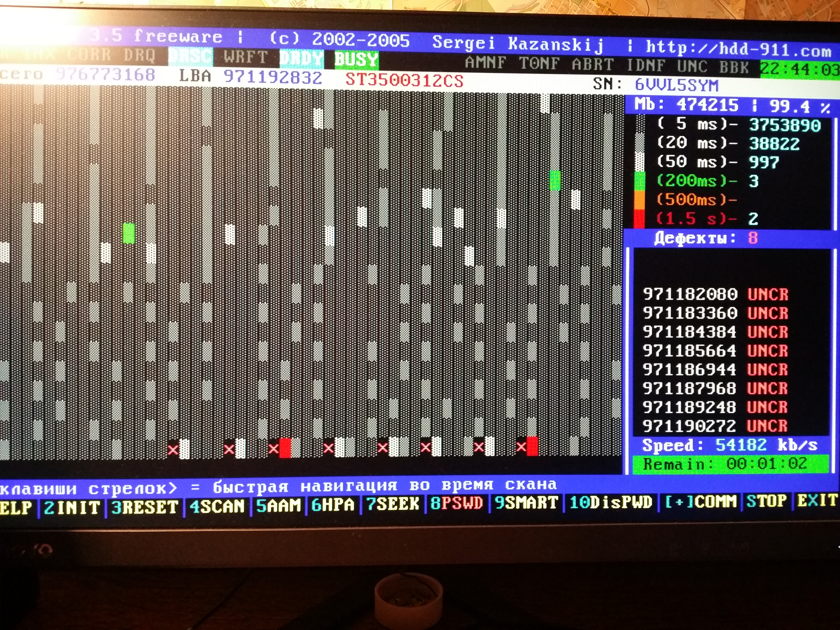The image size is (840, 630).
Task: Click the 4SCAN function key label
Action: (217, 506)
